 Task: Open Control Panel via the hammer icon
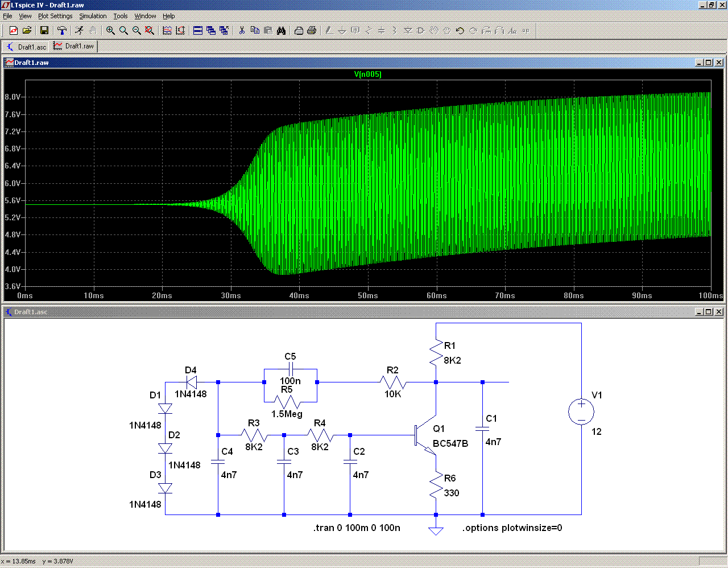[x=62, y=31]
